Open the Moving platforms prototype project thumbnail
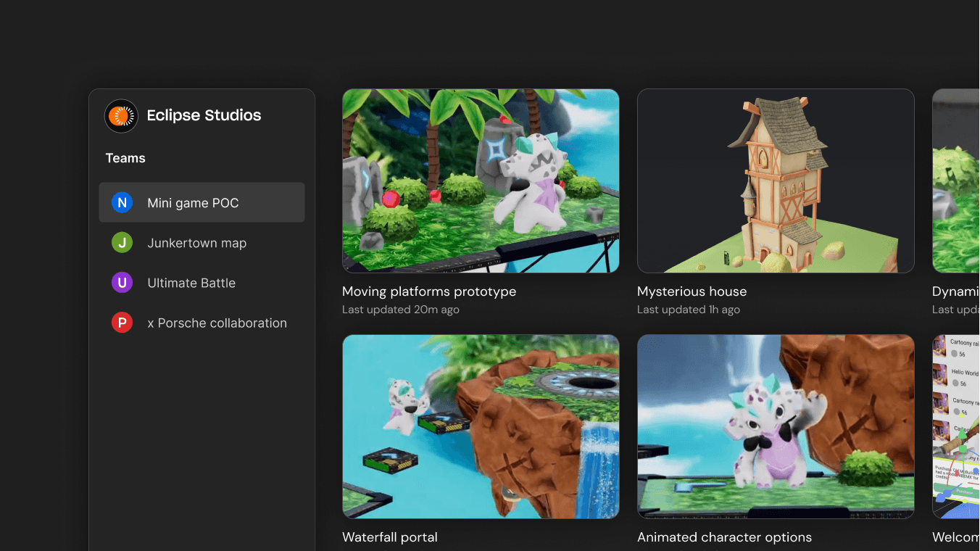980x551 pixels. 480,181
